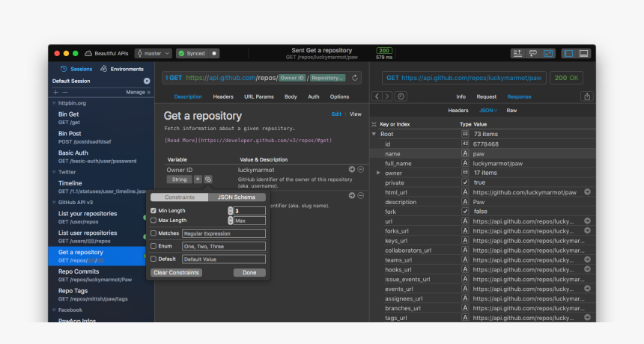Screen dimensions: 644x344
Task: Switch to the Sessions sidebar tab
Action: [x=77, y=69]
